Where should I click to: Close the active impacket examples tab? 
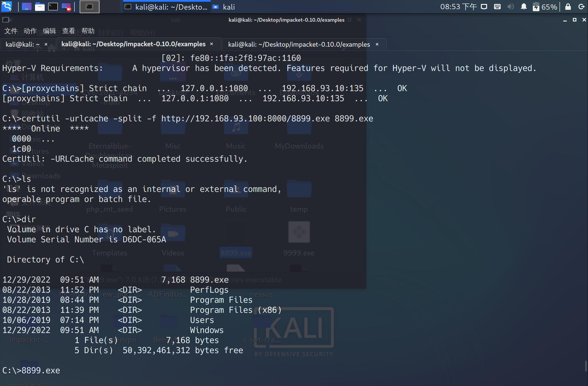(x=212, y=44)
